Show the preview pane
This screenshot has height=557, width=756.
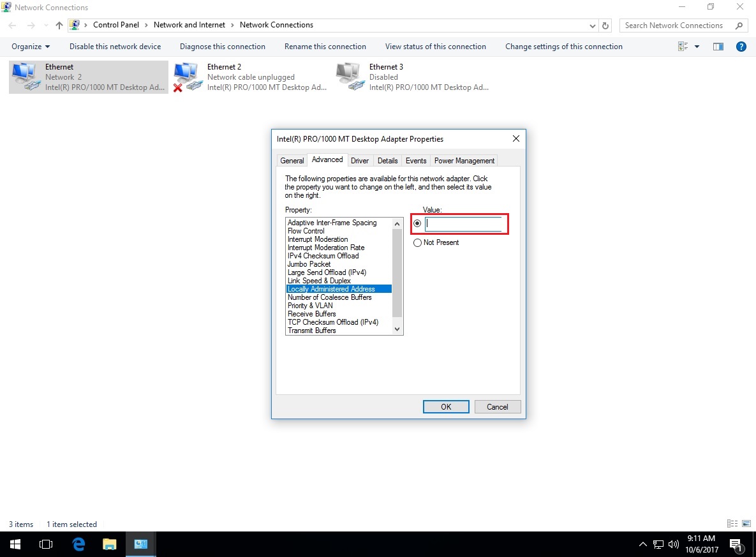(718, 47)
